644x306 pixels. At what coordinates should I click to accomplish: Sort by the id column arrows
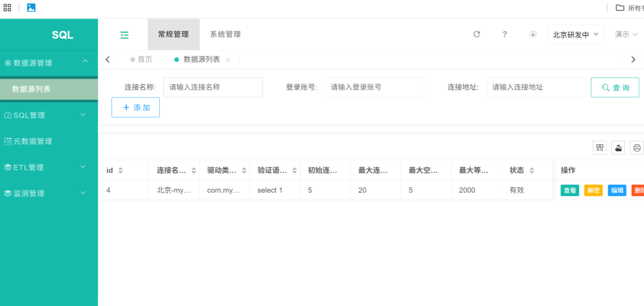120,170
